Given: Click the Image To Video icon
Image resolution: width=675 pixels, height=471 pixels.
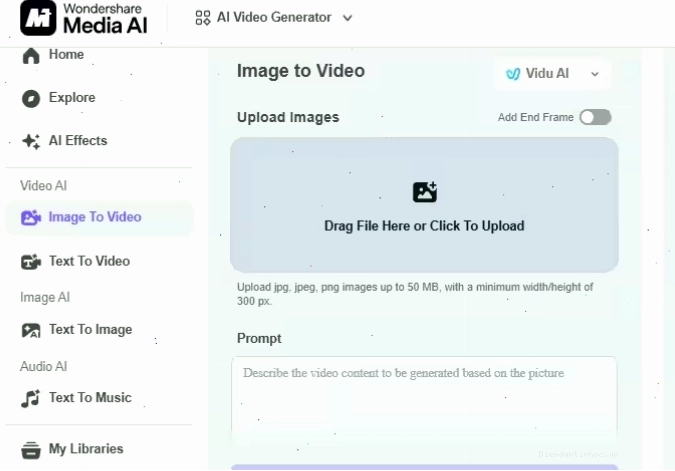Looking at the screenshot, I should point(31,217).
